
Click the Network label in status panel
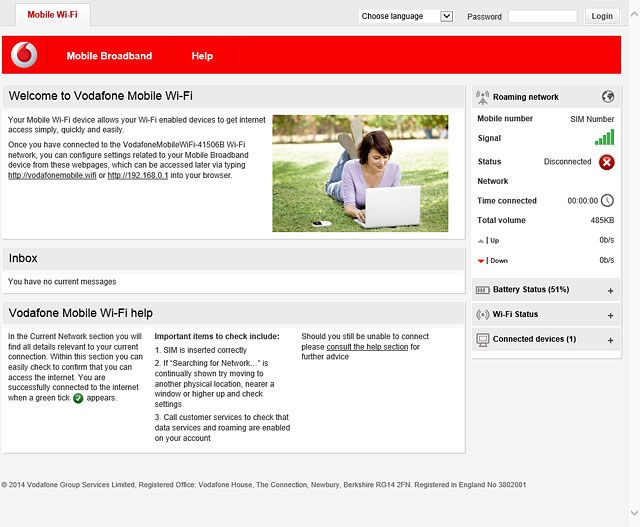tap(493, 181)
